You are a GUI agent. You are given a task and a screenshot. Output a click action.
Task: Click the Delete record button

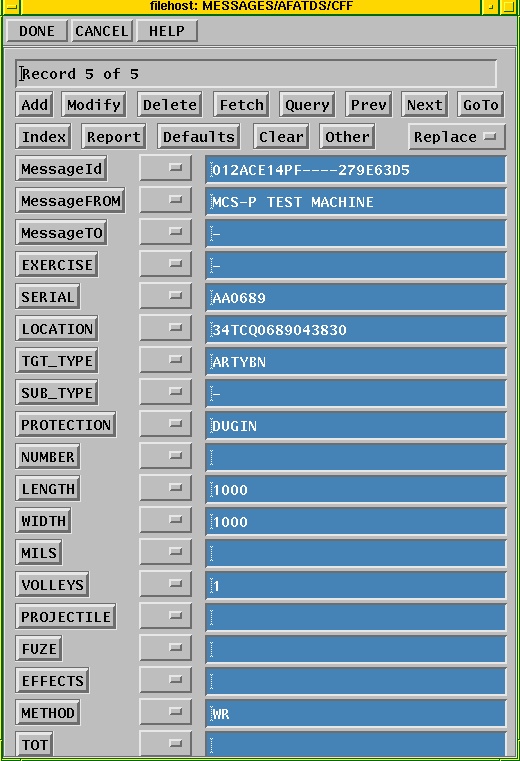tap(169, 104)
